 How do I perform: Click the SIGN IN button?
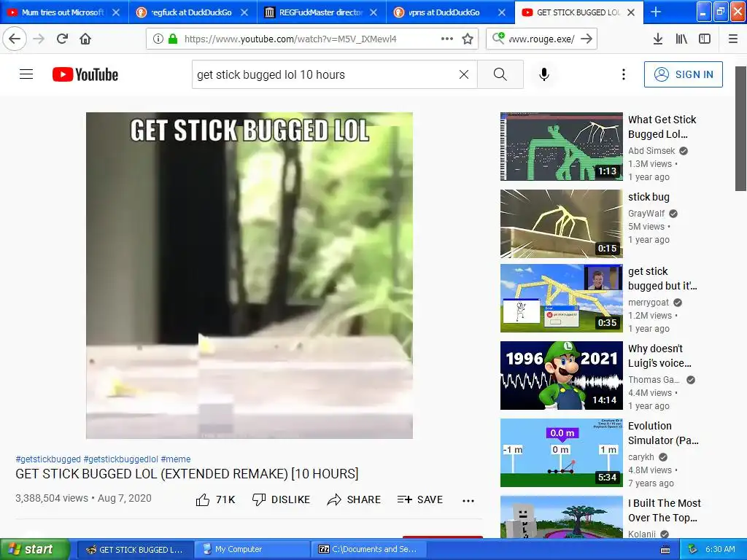[x=683, y=74]
